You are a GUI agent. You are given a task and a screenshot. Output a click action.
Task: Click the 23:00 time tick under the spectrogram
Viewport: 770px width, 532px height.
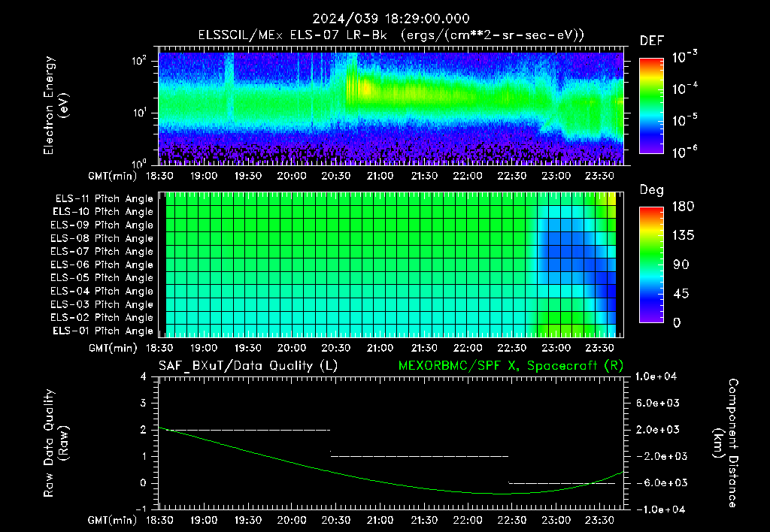(x=556, y=176)
